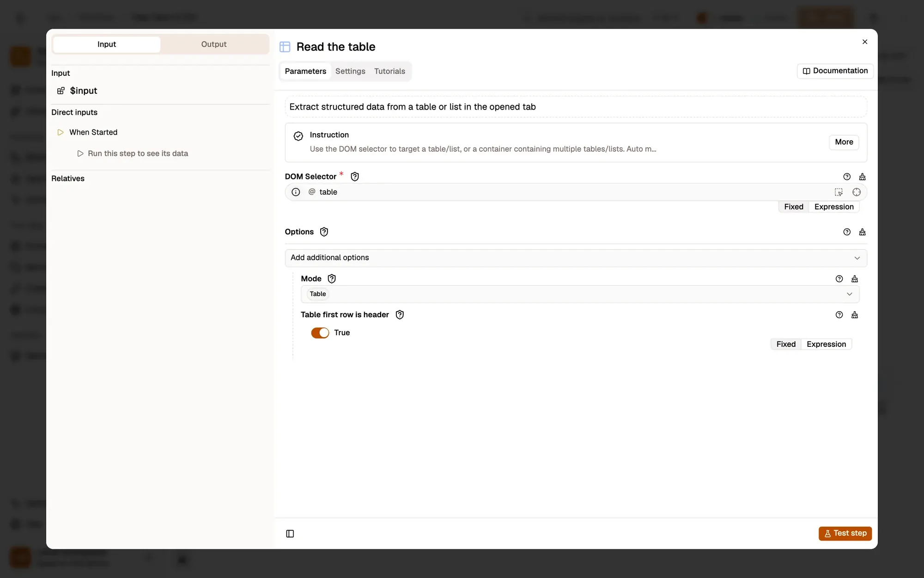Expand the When Started direct input
The height and width of the screenshot is (578, 924).
point(93,132)
